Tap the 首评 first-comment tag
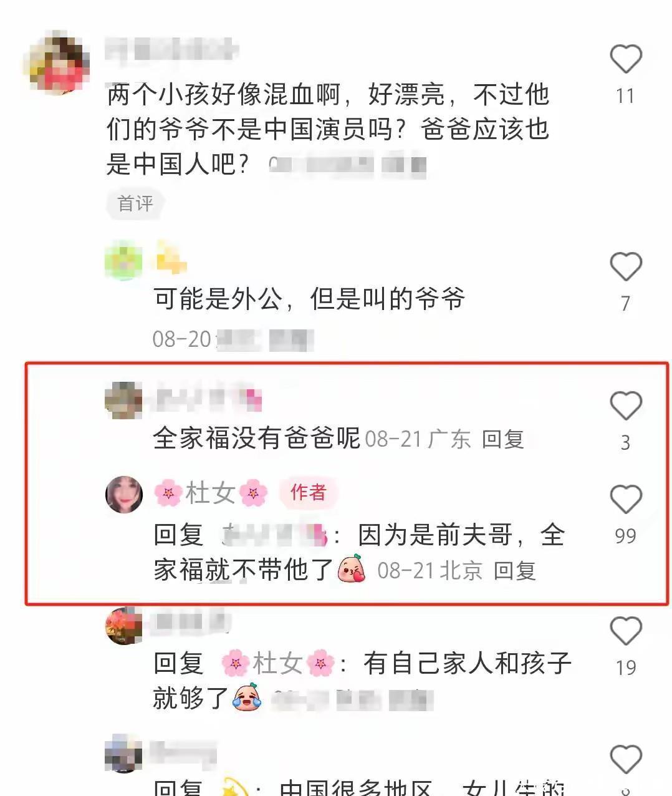The image size is (672, 796). [x=135, y=203]
